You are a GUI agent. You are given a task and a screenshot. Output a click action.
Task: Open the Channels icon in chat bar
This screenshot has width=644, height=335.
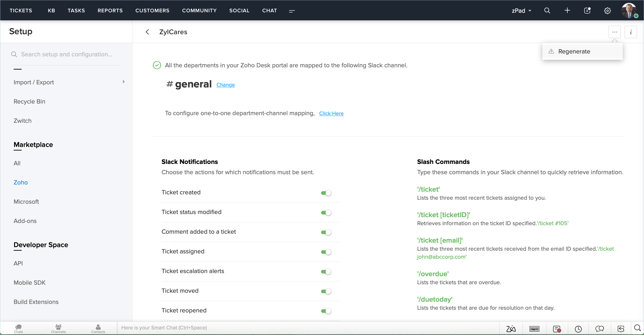click(x=58, y=329)
